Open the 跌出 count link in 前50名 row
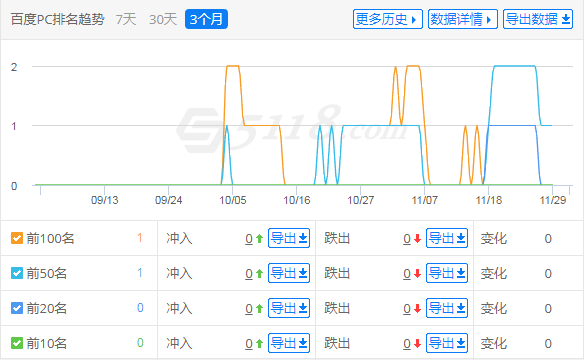 (x=407, y=274)
